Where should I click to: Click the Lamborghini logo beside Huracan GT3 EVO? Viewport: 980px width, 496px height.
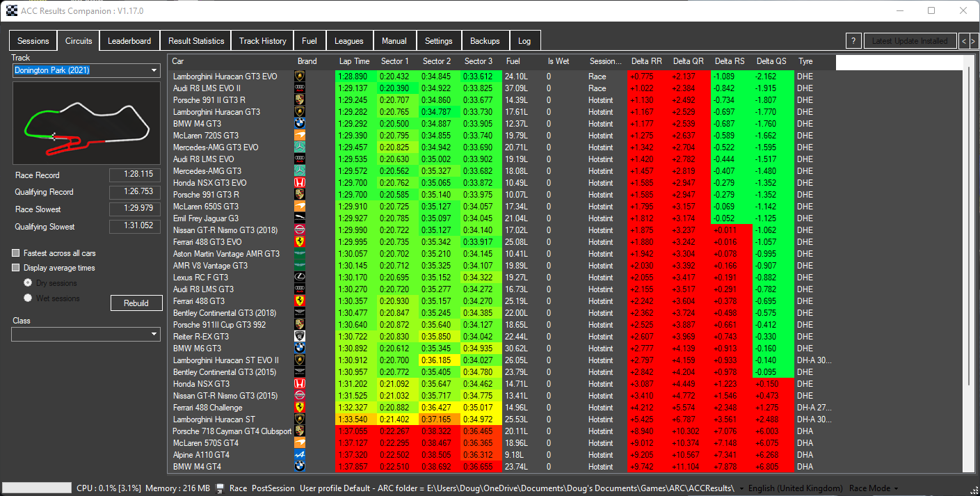[x=300, y=77]
